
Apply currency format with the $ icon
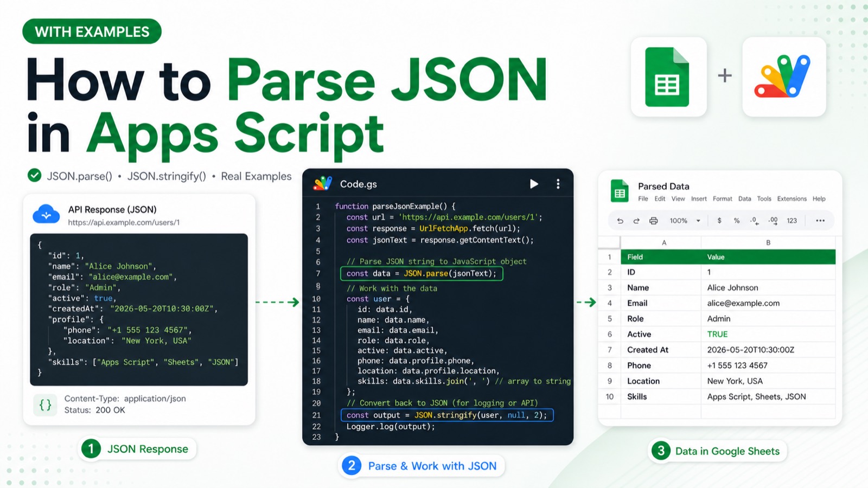[719, 221]
